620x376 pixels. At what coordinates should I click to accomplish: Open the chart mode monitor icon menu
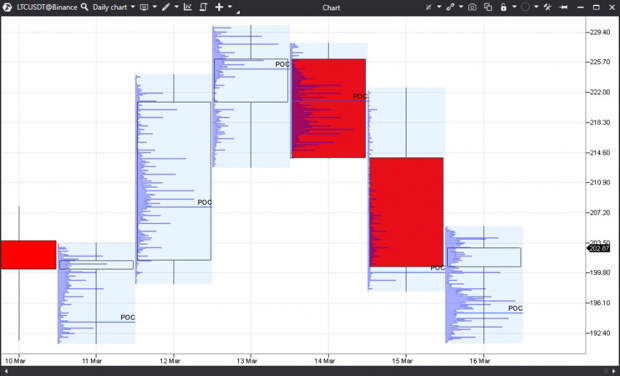tap(144, 7)
